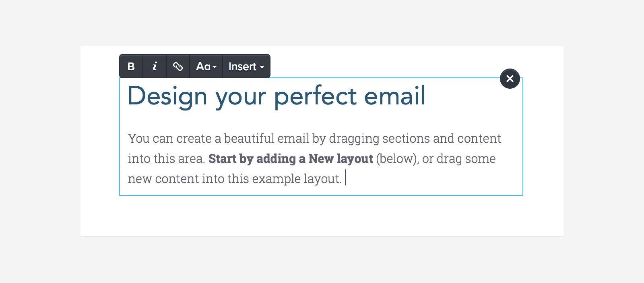Click the gray background outside the email canvas
This screenshot has height=283, width=644.
coord(40,141)
